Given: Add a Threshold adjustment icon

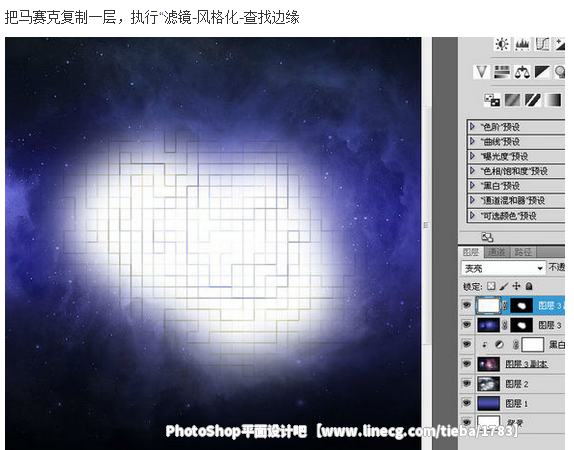Looking at the screenshot, I should pos(533,100).
